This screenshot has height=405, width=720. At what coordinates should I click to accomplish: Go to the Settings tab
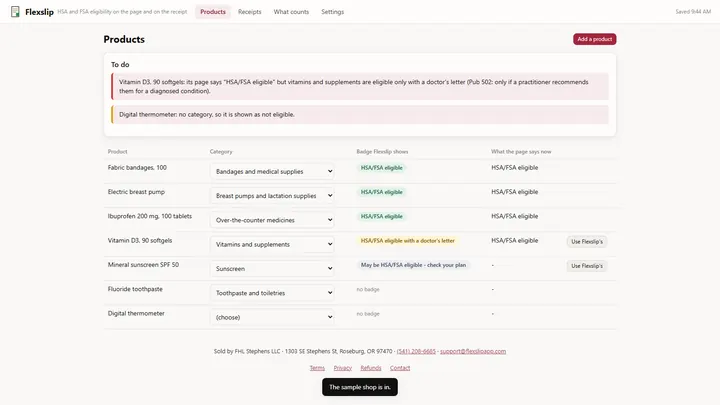tap(332, 12)
